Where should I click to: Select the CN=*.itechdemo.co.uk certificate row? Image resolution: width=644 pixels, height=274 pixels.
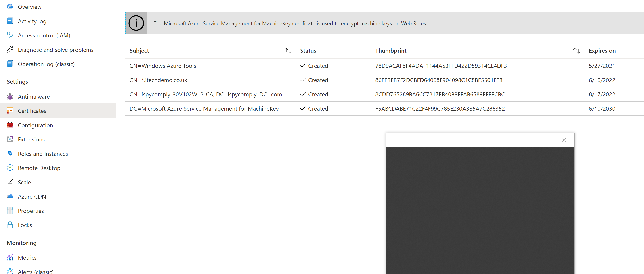click(158, 80)
